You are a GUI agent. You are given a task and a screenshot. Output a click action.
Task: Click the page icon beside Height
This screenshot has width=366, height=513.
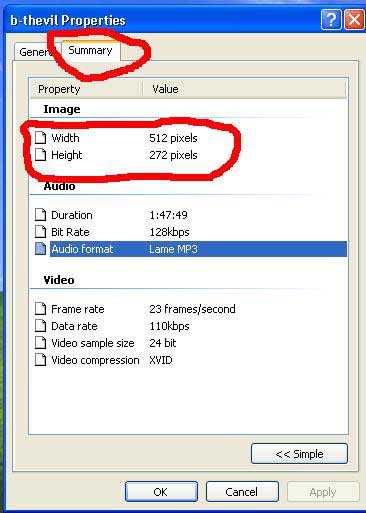coord(41,155)
